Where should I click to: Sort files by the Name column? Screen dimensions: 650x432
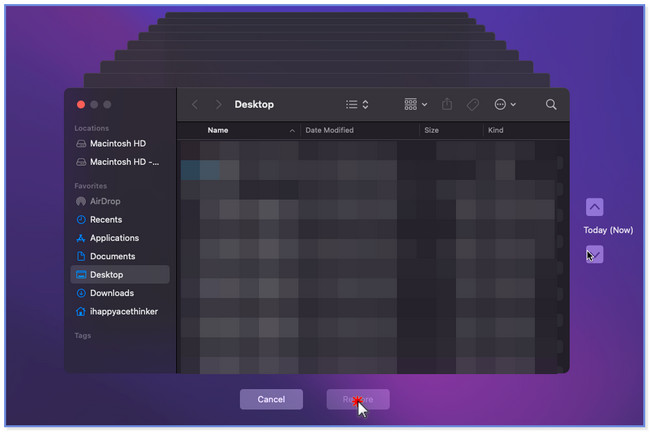(218, 131)
